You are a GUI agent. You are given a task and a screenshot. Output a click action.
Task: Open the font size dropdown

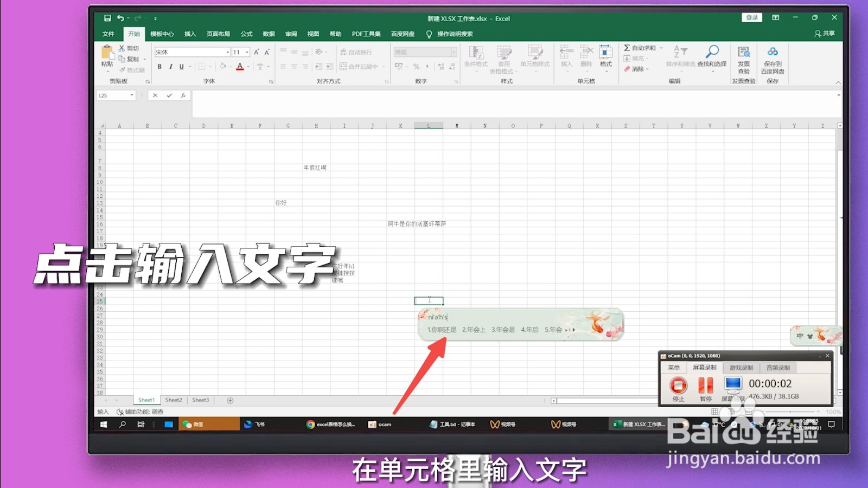point(247,52)
